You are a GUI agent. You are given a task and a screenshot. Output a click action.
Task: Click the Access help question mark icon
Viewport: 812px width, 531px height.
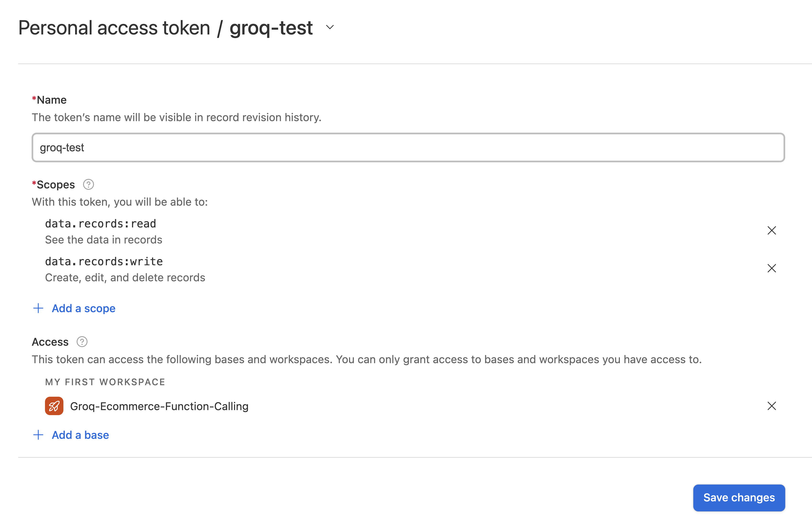82,341
